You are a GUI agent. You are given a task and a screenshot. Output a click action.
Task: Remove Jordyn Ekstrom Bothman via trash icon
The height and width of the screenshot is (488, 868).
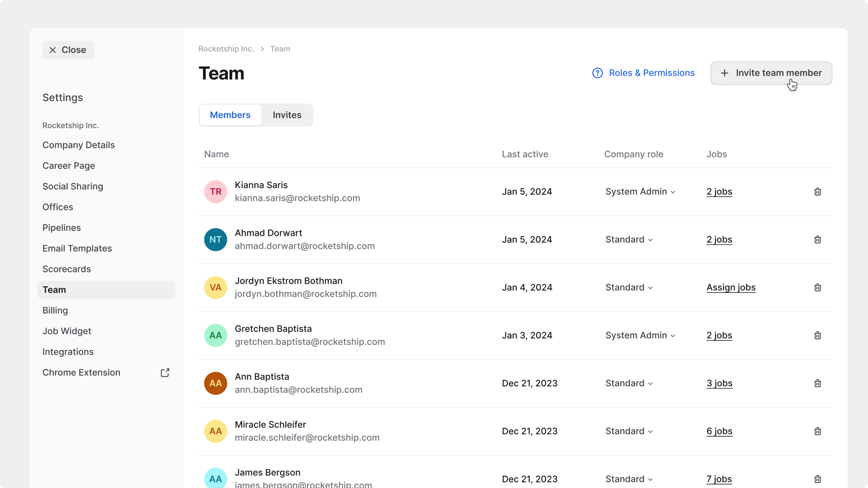click(817, 287)
